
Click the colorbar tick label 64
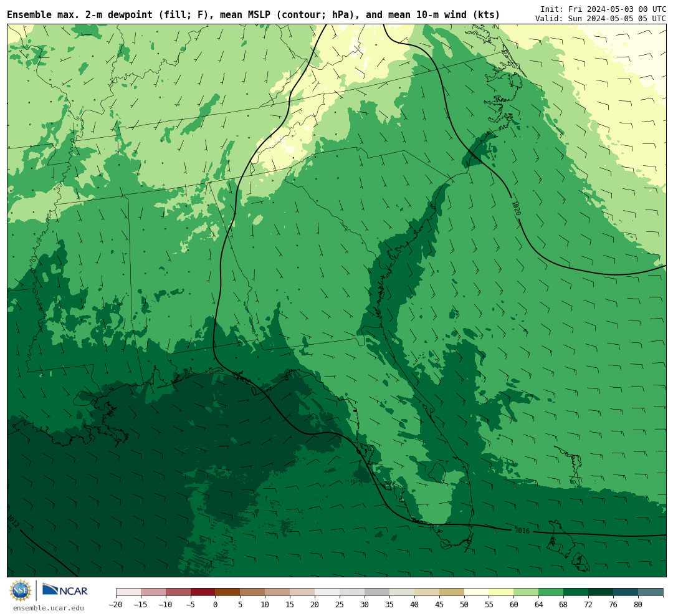point(538,604)
